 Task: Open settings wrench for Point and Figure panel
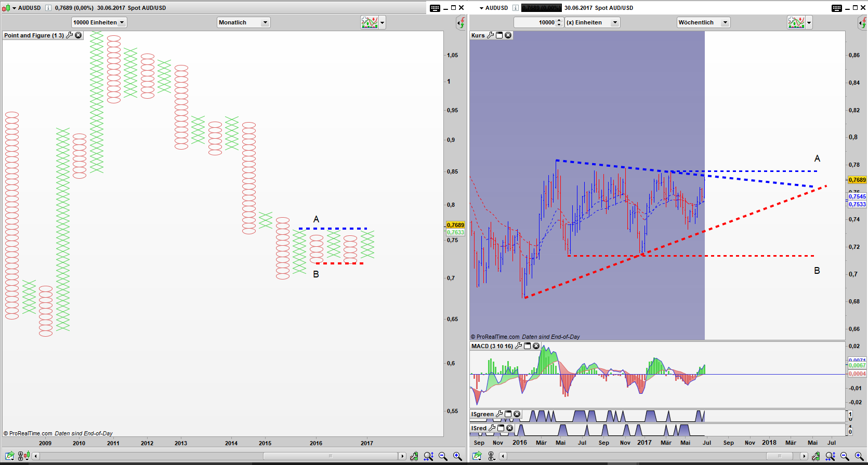[70, 35]
